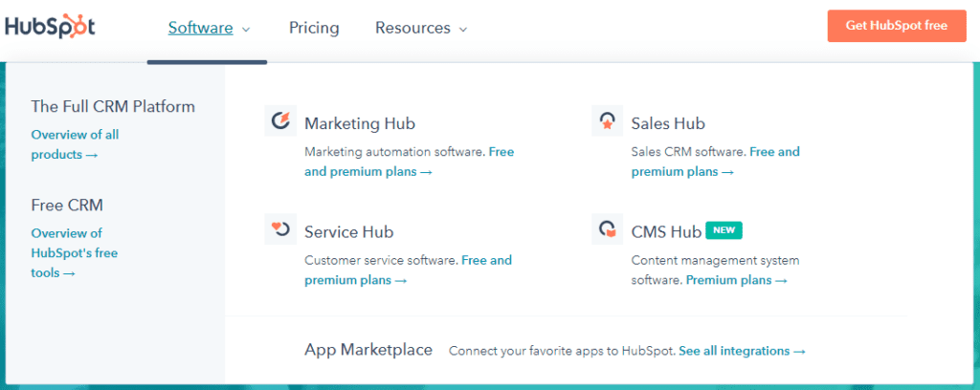The height and width of the screenshot is (390, 980).
Task: Go to Pricing page
Action: [x=314, y=28]
